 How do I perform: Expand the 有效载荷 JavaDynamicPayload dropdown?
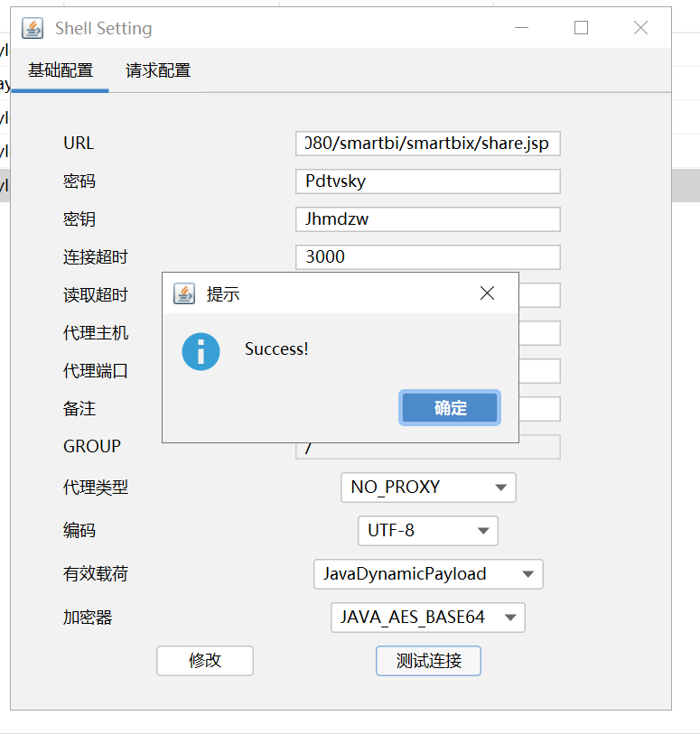(x=428, y=574)
